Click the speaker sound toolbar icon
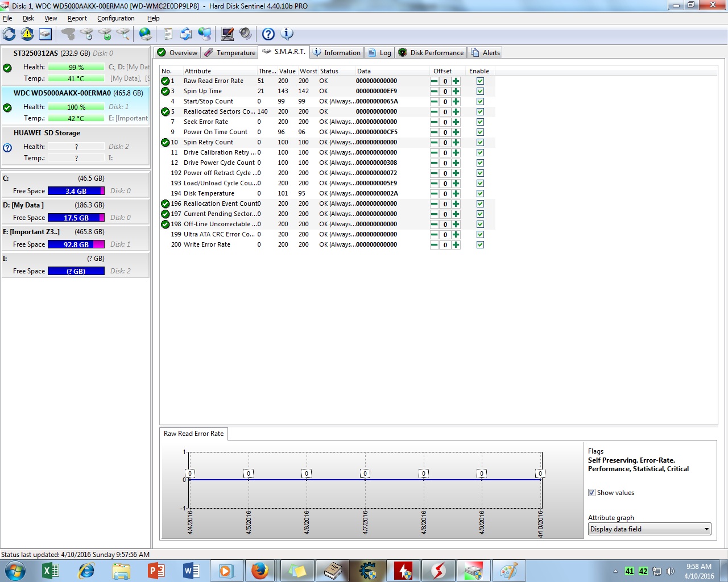Screen dimensions: 728x582 246,34
